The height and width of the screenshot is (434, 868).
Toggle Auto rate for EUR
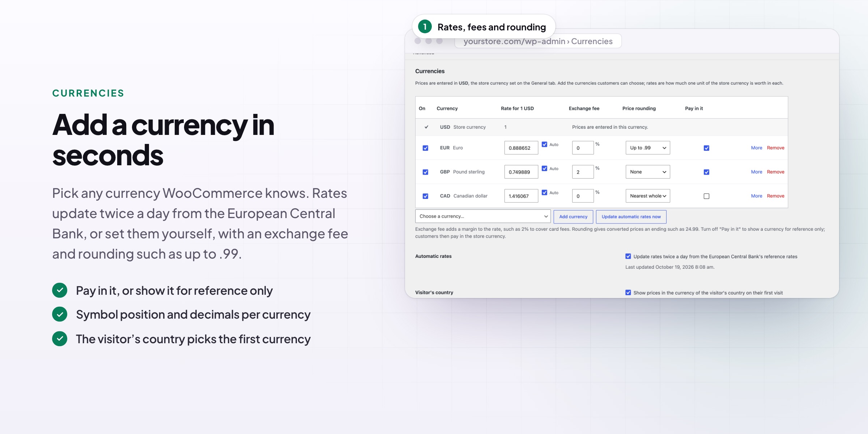click(x=544, y=144)
